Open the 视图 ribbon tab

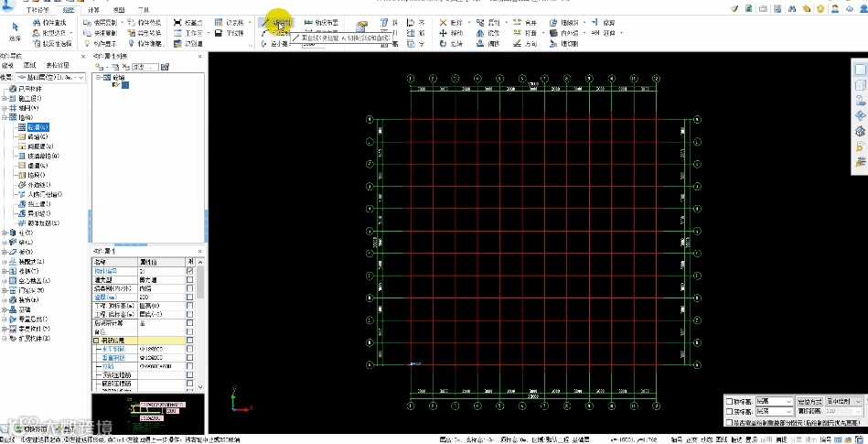[119, 10]
